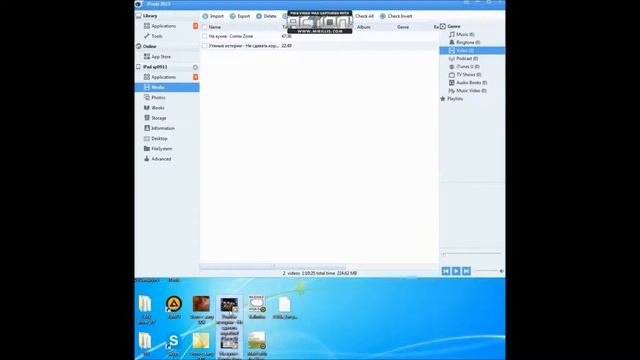Select Video in Genre list

click(x=472, y=51)
